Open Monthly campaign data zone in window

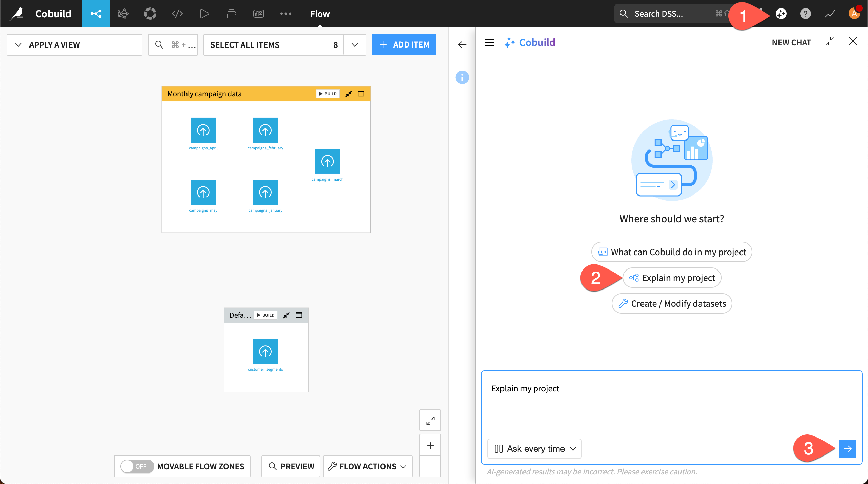coord(361,94)
